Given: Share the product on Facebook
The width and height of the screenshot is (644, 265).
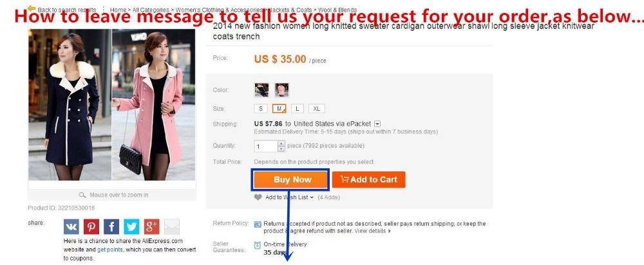Looking at the screenshot, I should 111,226.
